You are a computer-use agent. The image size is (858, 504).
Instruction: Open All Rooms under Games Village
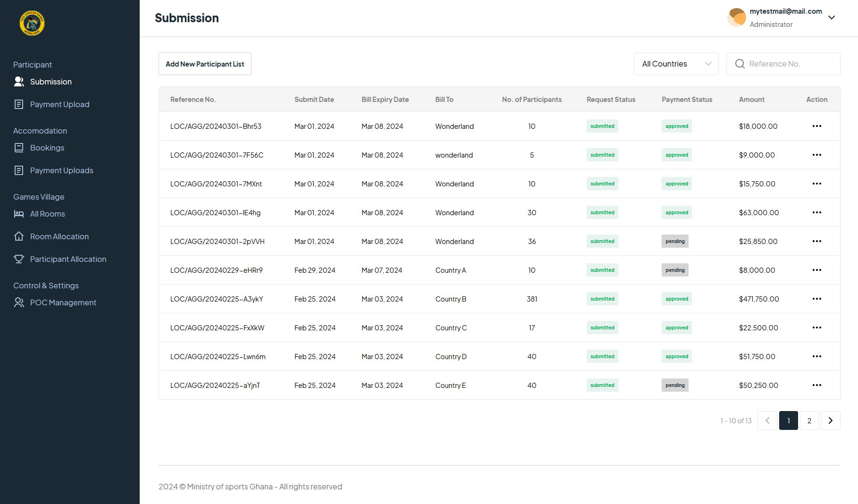pyautogui.click(x=47, y=214)
